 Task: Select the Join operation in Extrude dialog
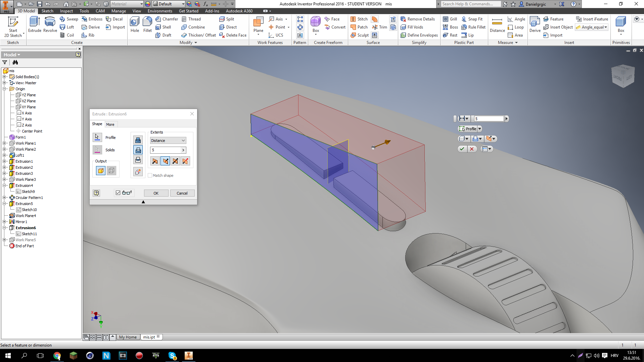click(x=138, y=140)
